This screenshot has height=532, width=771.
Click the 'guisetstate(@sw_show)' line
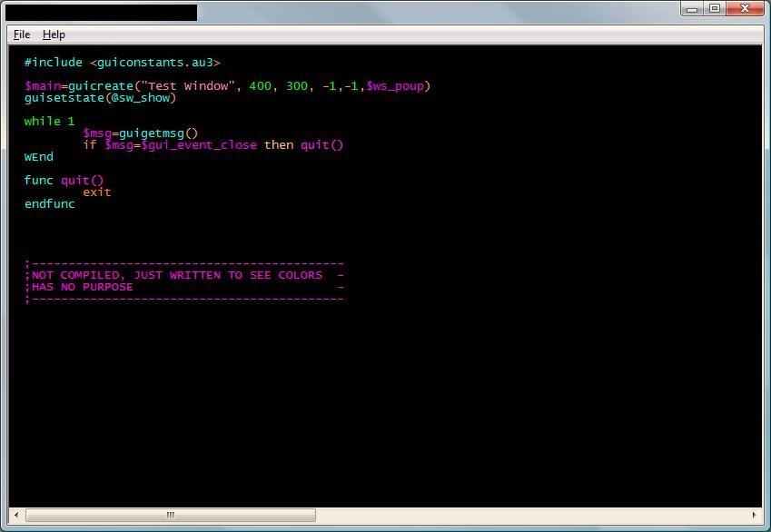coord(100,98)
